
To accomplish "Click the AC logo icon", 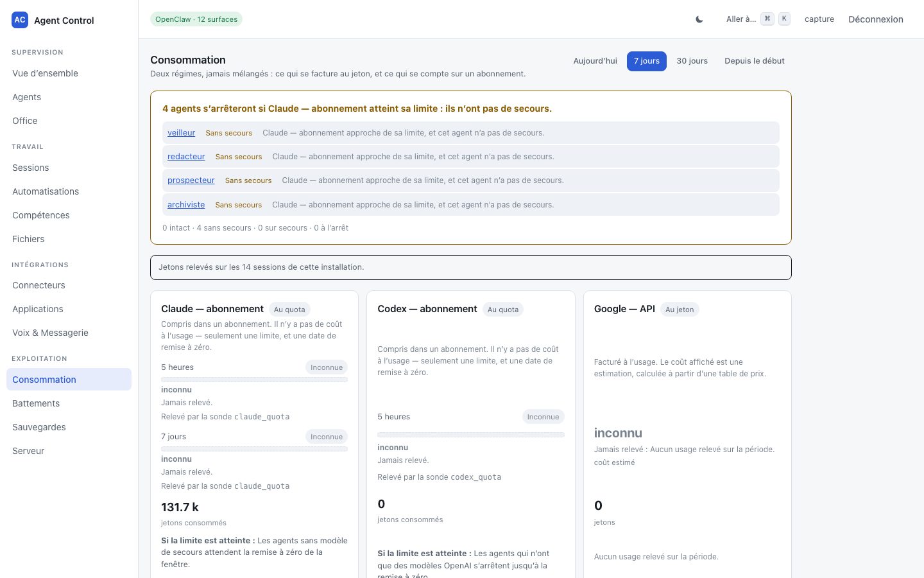I will 20,20.
